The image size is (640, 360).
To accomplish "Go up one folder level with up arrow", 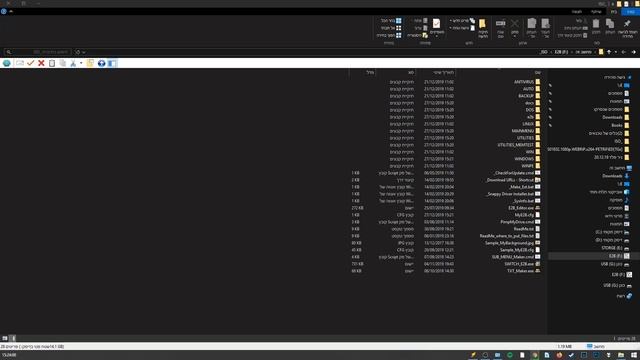I will point(609,52).
